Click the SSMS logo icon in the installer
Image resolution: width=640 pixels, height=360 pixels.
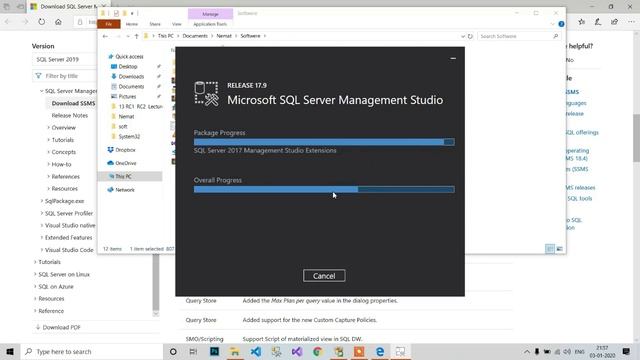(207, 94)
